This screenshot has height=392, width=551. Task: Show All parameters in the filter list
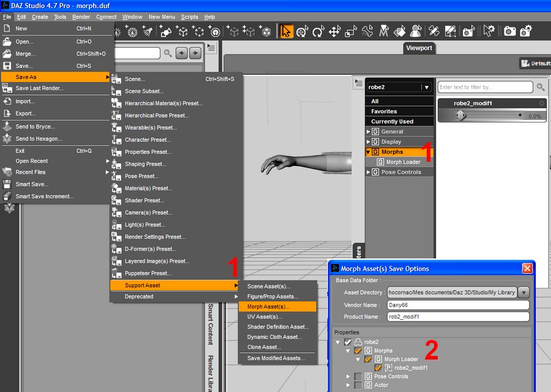click(x=400, y=101)
